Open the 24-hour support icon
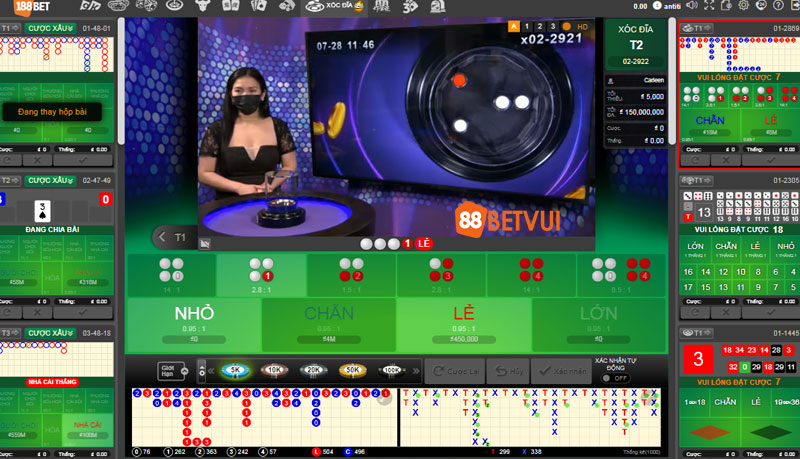This screenshot has height=459, width=800. [x=761, y=6]
